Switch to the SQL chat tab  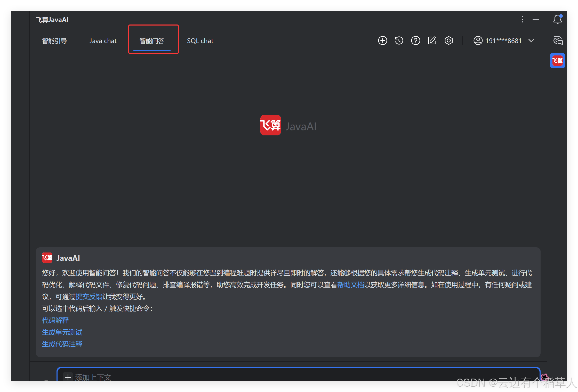[x=200, y=41]
